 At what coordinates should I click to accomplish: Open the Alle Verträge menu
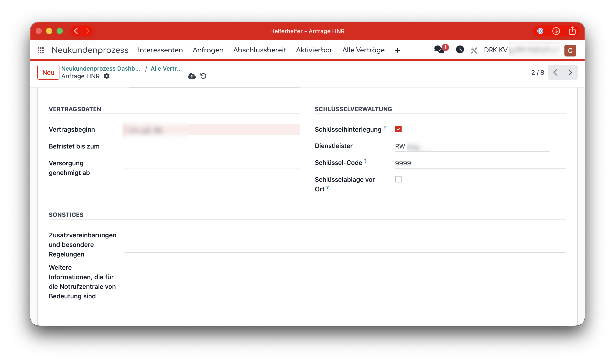[363, 50]
